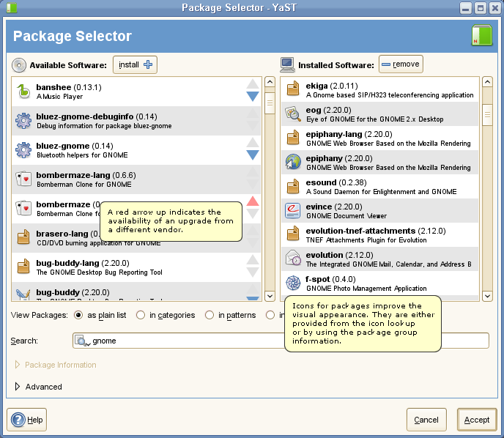The image size is (504, 438).
Task: Select view packages in categories
Action: point(141,315)
